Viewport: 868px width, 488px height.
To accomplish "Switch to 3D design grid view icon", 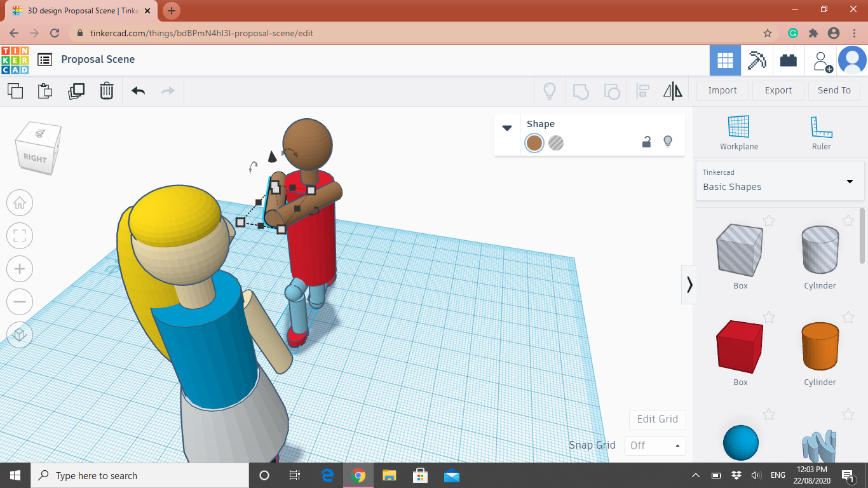I will pos(725,60).
